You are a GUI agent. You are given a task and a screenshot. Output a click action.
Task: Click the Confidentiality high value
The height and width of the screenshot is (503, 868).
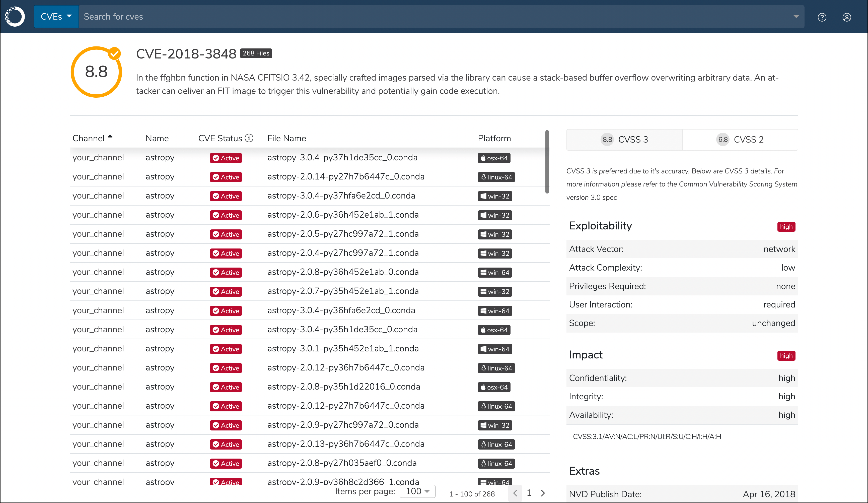(x=787, y=378)
